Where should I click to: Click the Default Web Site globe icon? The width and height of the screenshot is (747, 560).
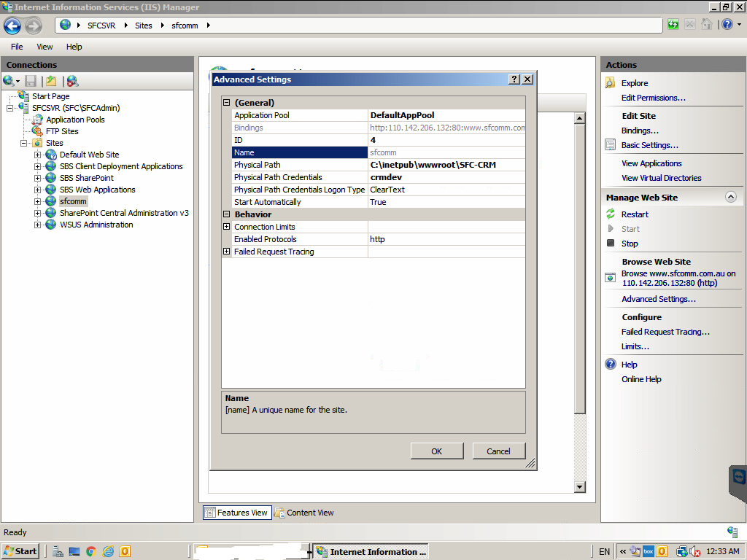click(x=51, y=155)
